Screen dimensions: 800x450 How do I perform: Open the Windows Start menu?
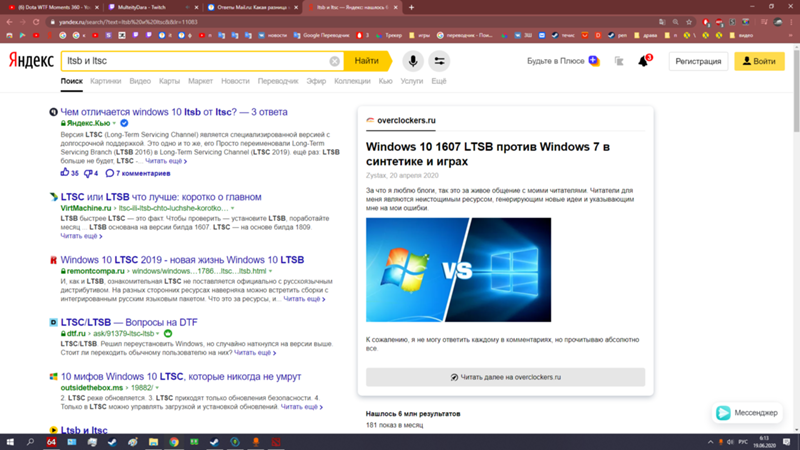tap(10, 442)
